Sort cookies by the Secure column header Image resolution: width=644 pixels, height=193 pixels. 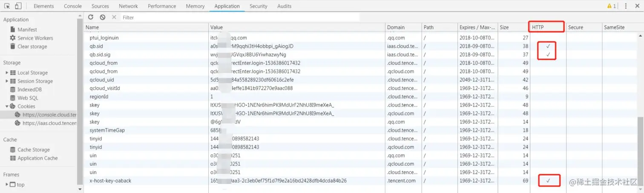pyautogui.click(x=584, y=27)
